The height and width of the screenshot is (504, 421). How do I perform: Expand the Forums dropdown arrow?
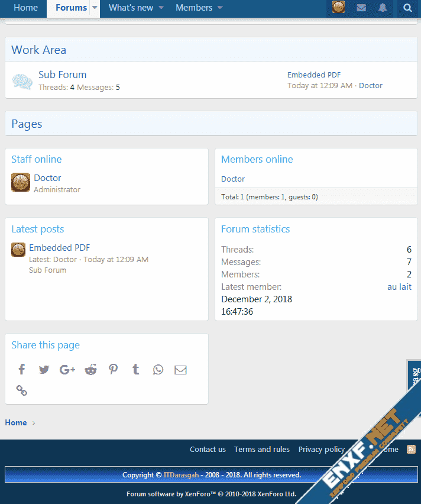coord(95,8)
